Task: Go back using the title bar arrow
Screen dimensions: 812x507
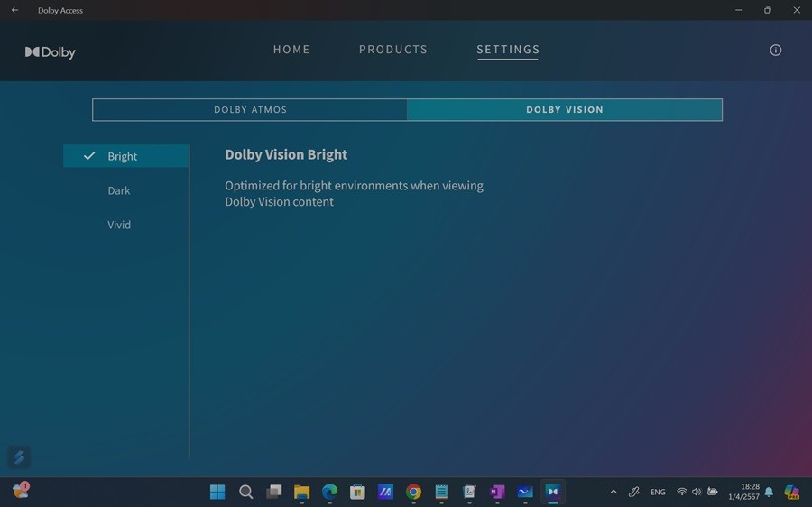Action: point(14,10)
